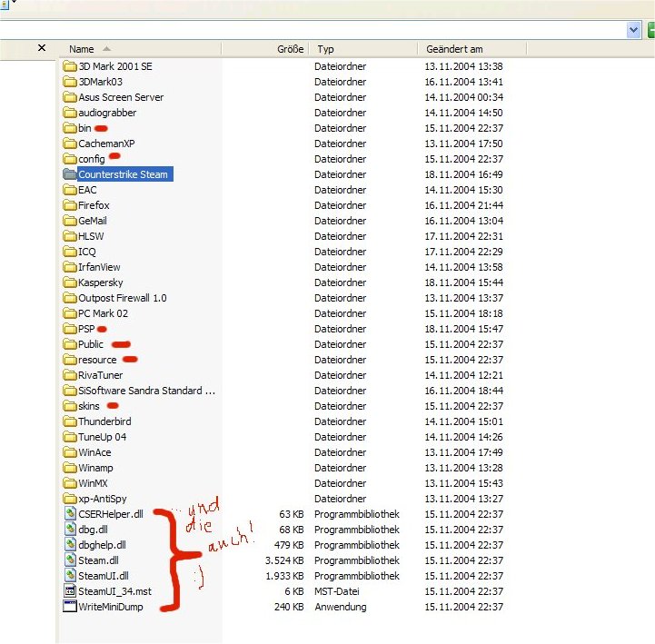This screenshot has width=655, height=644.
Task: Click the 1.933 KB size of SteamUI.dll
Action: 284,576
